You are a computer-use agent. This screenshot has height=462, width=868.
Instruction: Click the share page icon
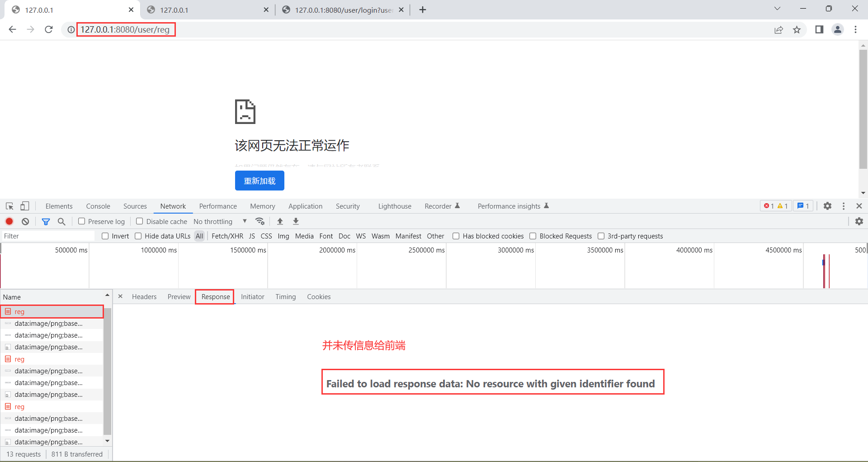[x=778, y=30]
